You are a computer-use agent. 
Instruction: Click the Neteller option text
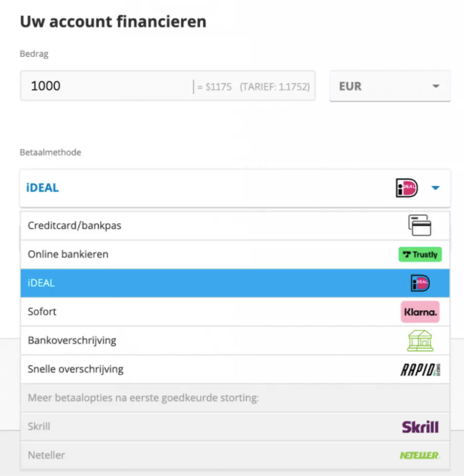(x=46, y=455)
